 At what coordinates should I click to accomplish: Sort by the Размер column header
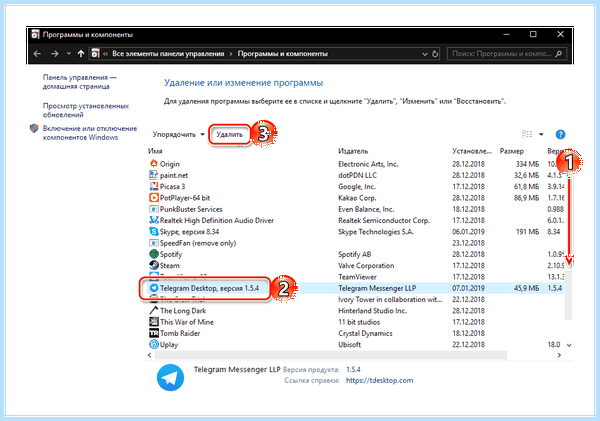tap(512, 151)
